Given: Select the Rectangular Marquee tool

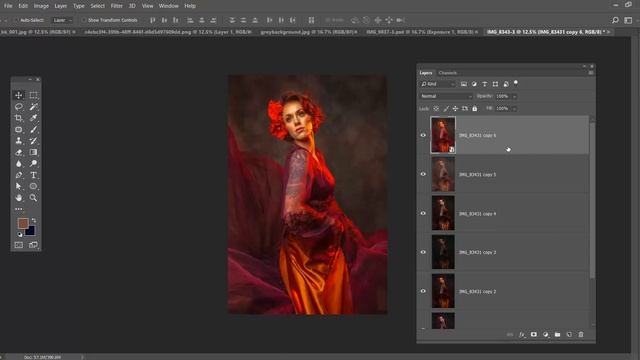Looking at the screenshot, I should coord(33,95).
